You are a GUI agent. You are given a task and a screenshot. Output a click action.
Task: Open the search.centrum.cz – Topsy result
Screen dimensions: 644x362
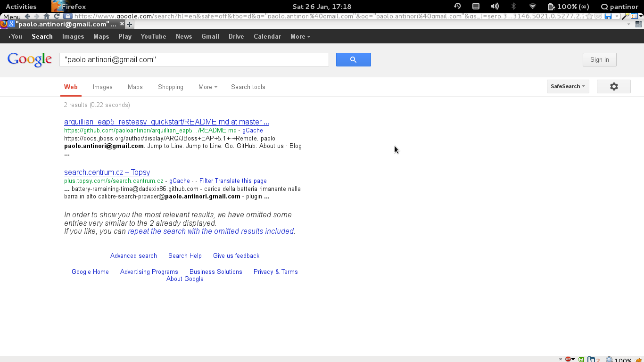click(107, 172)
